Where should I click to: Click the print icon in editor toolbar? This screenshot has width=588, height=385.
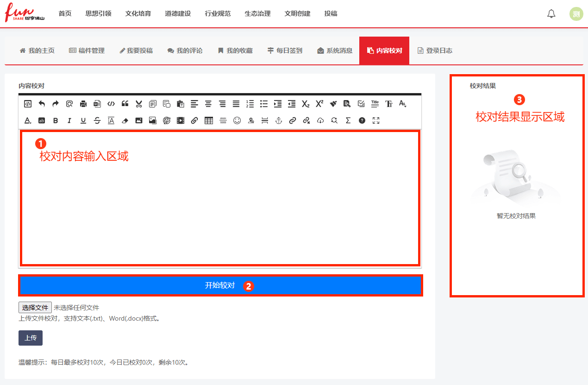(x=83, y=104)
